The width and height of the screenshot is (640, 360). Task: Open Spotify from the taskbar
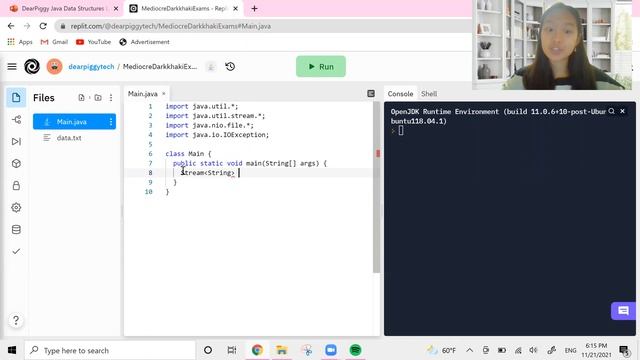(356, 350)
